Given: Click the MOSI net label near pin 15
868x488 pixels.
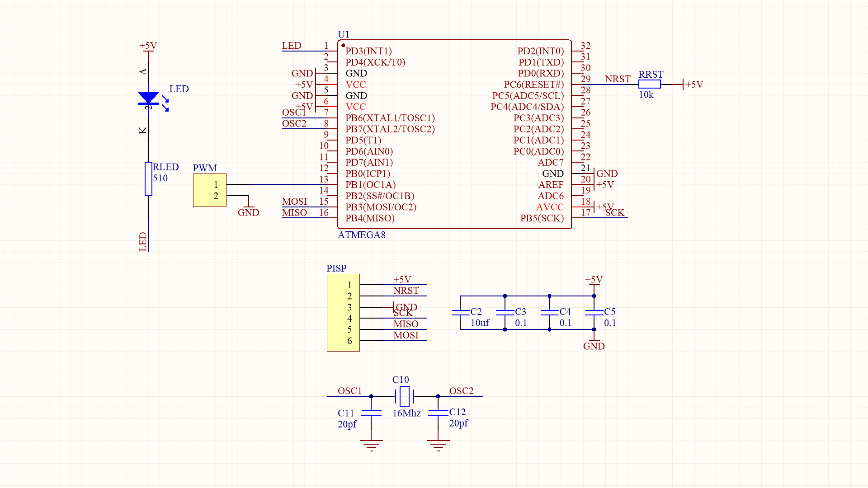Looking at the screenshot, I should coord(294,202).
